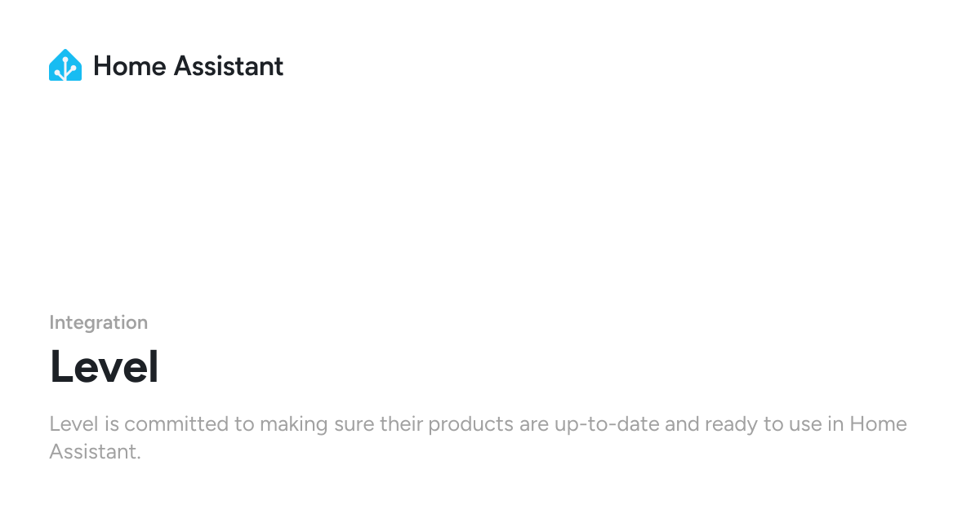Click 'Assistant.' on the last description line
This screenshot has width=980, height=514.
[96, 452]
